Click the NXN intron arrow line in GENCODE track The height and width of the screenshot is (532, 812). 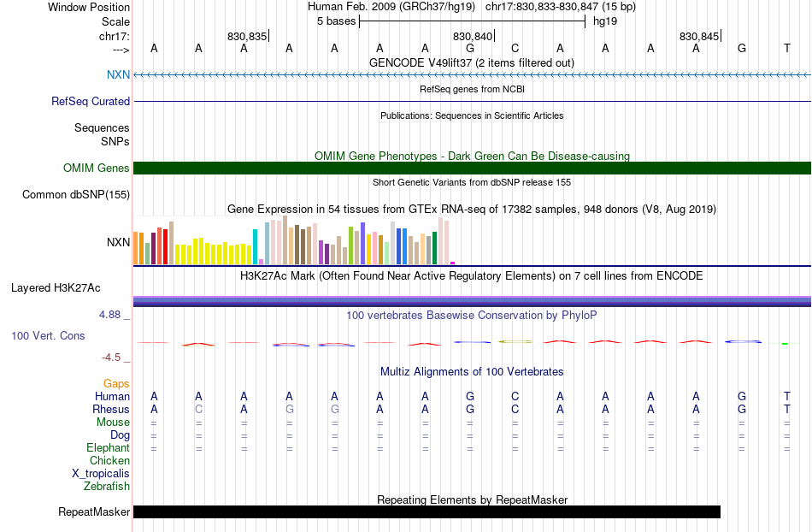(x=472, y=75)
